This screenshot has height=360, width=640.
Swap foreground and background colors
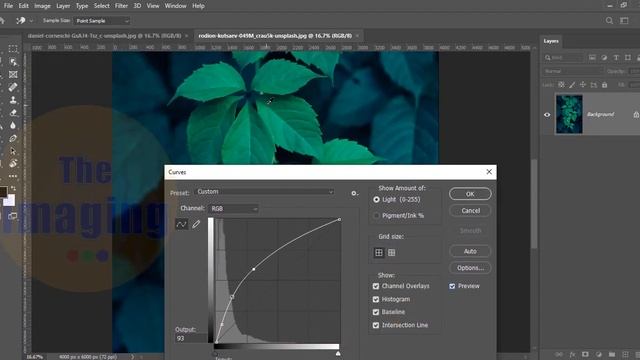tap(13, 188)
